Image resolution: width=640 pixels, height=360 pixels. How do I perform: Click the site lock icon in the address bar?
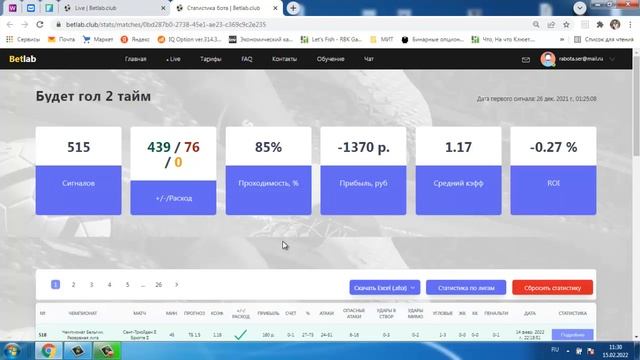[58, 24]
